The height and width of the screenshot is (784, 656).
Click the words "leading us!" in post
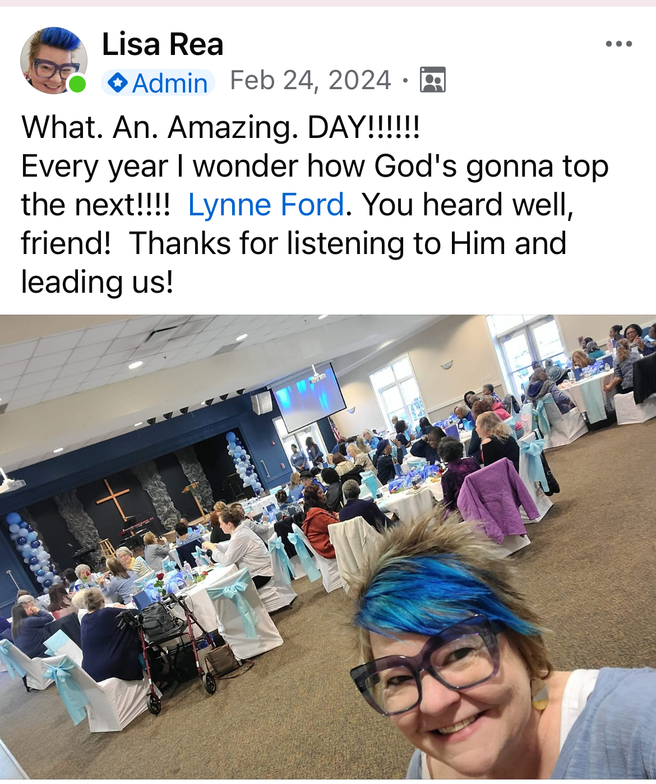pos(98,282)
